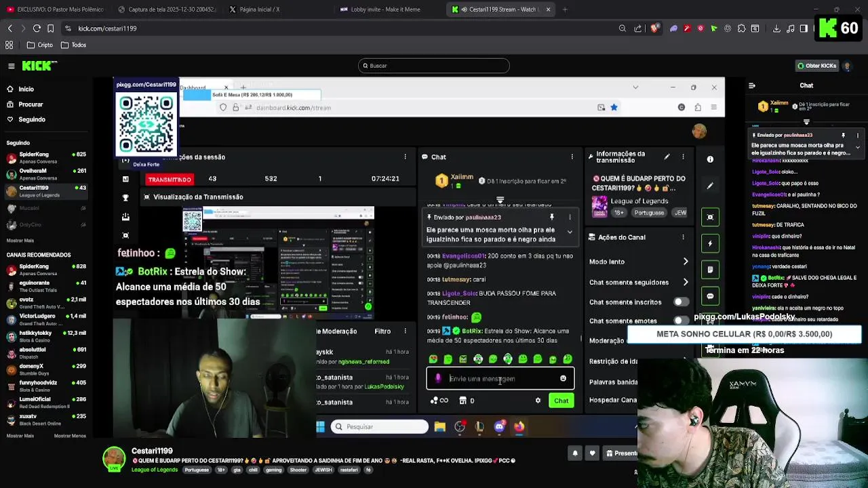
Task: Click the Pesquisar box in streamed taskbar
Action: tap(380, 426)
